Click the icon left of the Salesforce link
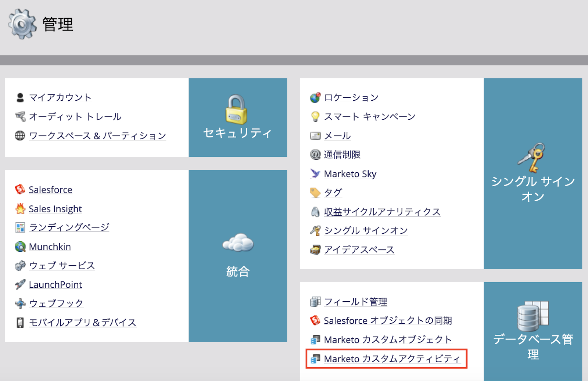588x381 pixels. point(20,190)
